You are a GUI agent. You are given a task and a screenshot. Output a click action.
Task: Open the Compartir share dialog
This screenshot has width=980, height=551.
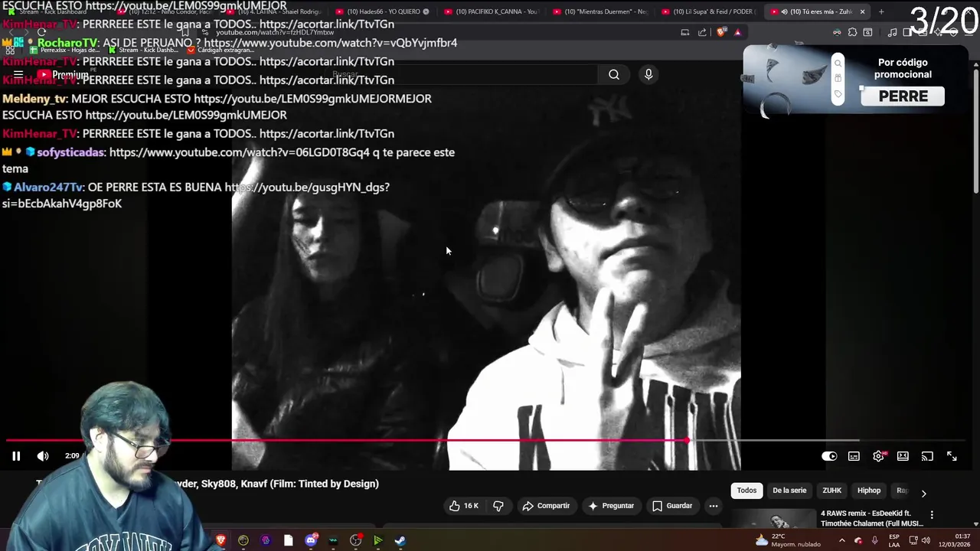tap(546, 506)
